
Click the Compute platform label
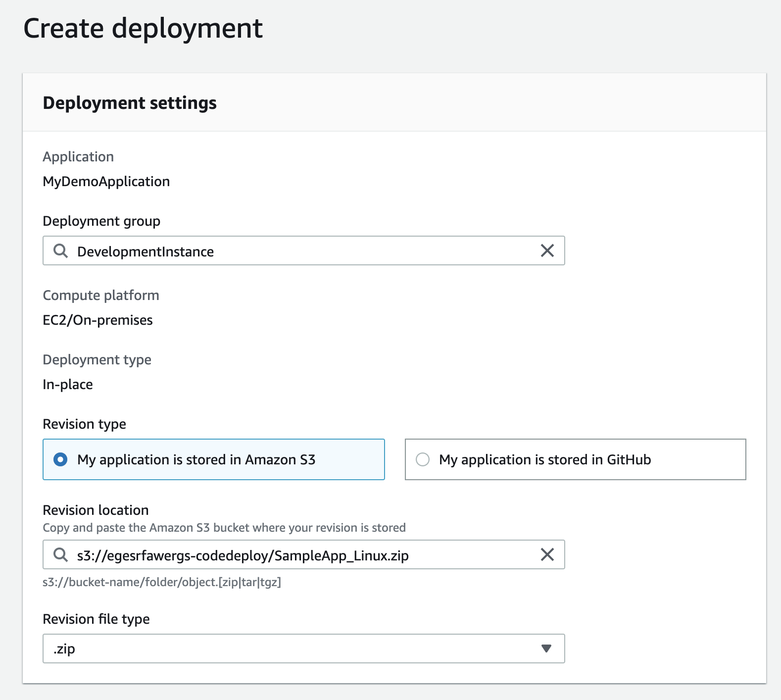pos(101,296)
